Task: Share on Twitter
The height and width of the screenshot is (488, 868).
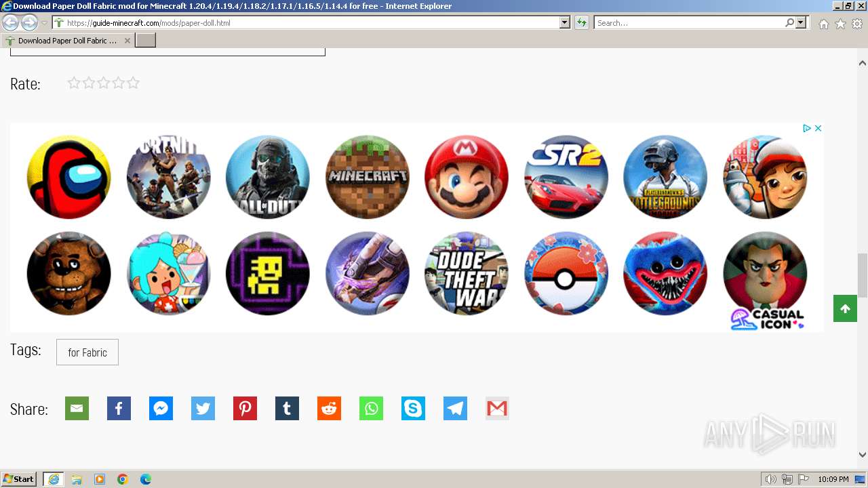Action: (203, 409)
